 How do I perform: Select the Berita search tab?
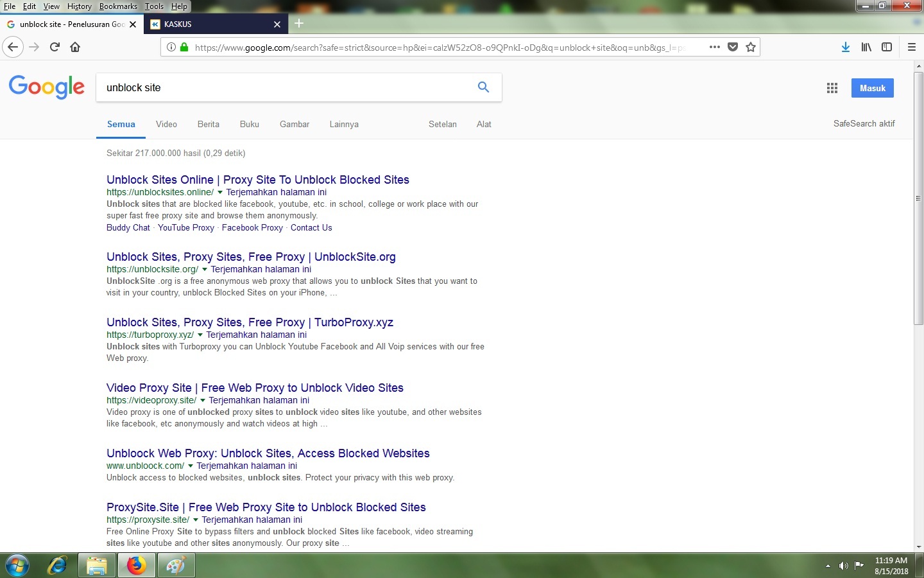point(209,124)
